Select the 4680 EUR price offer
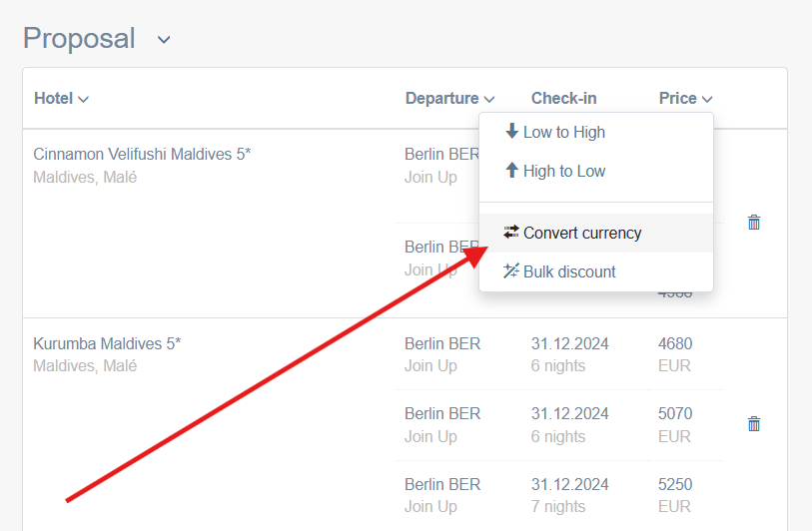This screenshot has height=531, width=812. 675,354
